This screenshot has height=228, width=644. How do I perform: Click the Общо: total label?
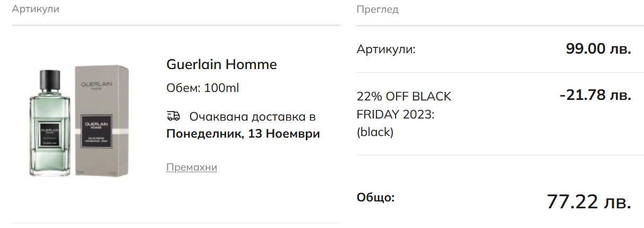click(375, 198)
